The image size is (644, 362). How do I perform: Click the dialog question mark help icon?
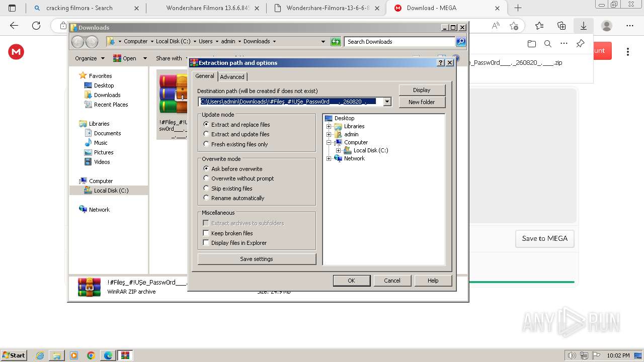[441, 63]
